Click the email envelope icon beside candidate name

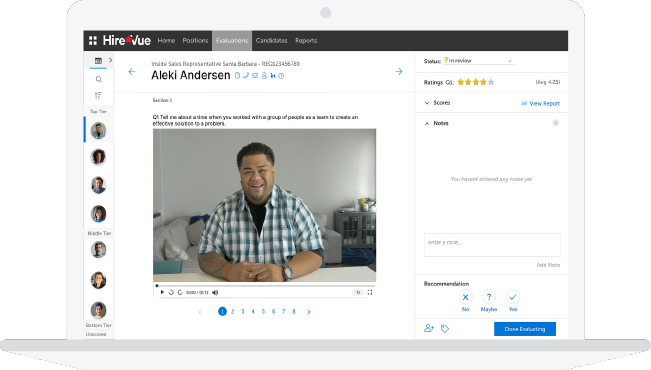(x=255, y=76)
